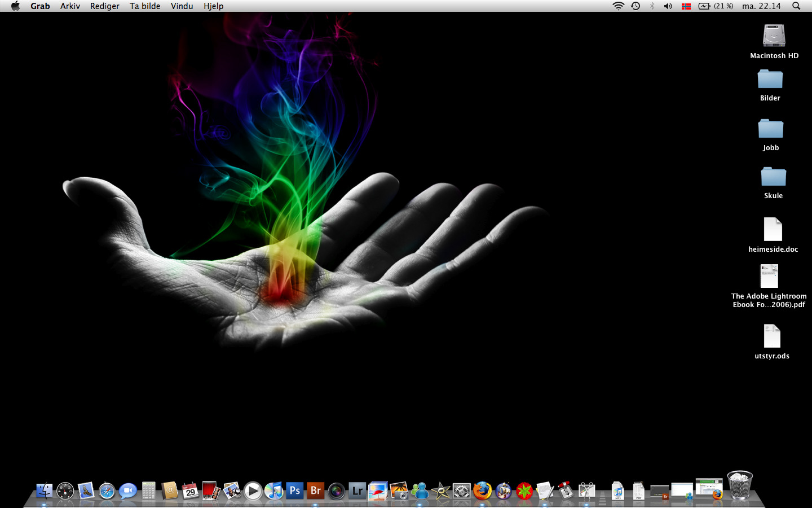Launch Dashboard from the Dock
This screenshot has height=508, width=812.
(x=65, y=491)
